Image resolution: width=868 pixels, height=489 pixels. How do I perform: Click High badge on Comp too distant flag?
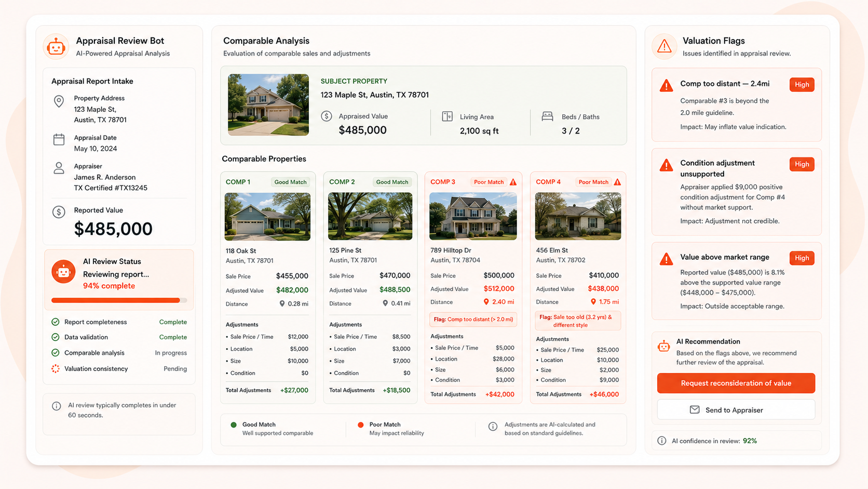pos(802,85)
